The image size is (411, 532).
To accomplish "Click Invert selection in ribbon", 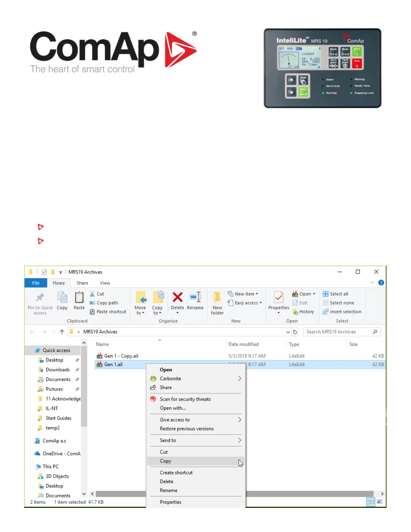I will click(342, 312).
